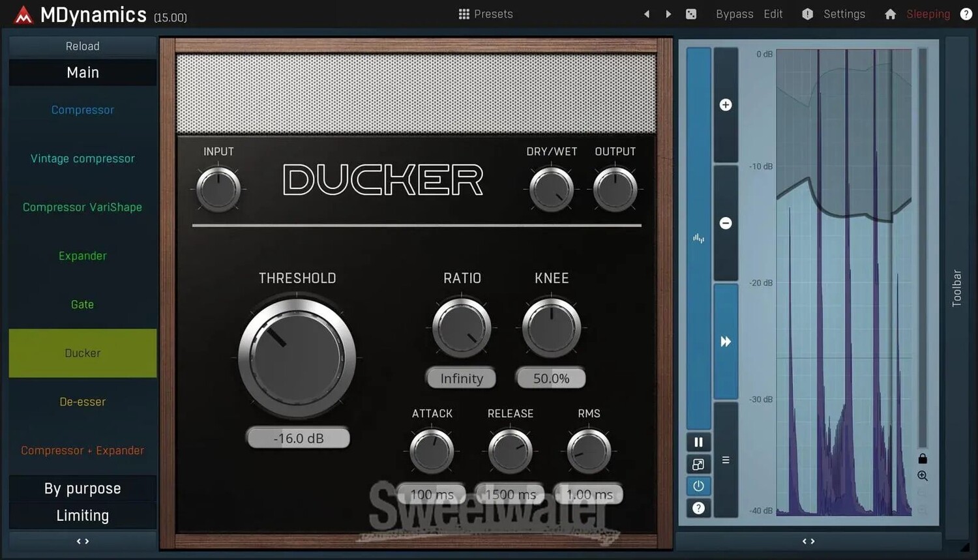Image resolution: width=978 pixels, height=560 pixels.
Task: Click the zoom-in magnifier beside graph
Action: coord(923,476)
